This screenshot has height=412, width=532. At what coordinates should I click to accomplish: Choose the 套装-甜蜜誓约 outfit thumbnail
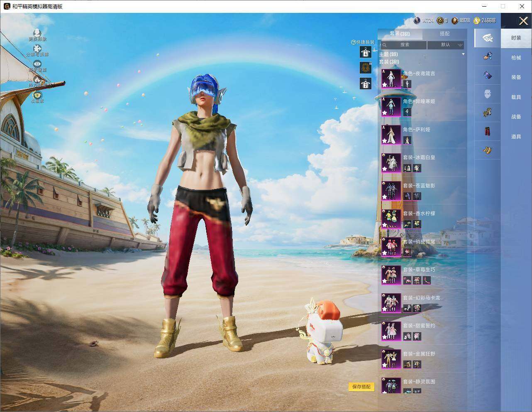391,331
